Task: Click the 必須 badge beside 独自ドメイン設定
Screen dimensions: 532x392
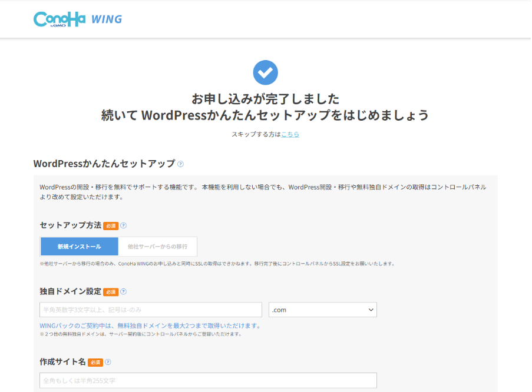Action: [111, 291]
